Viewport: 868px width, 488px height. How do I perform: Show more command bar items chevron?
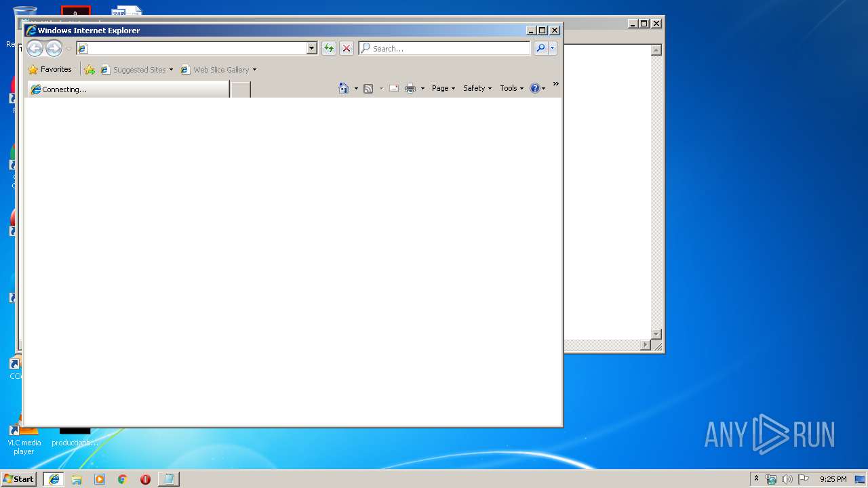[555, 84]
